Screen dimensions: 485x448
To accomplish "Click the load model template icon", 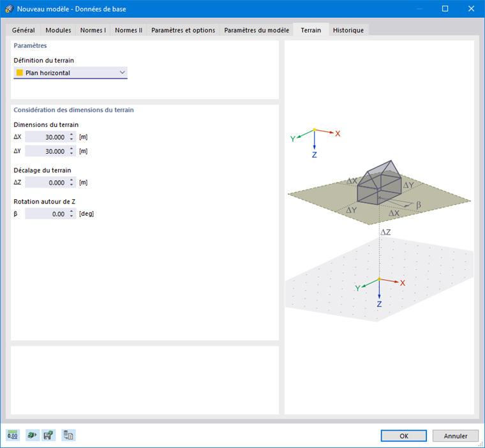I will pyautogui.click(x=32, y=435).
